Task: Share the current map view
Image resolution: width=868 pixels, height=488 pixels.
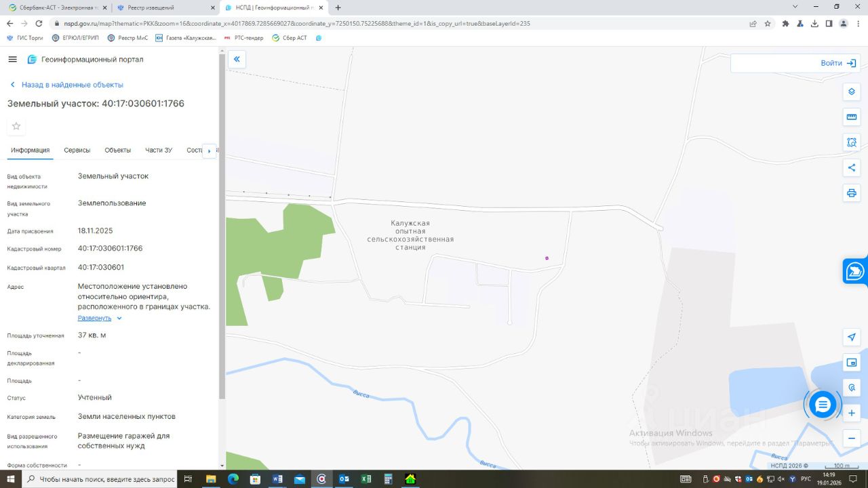Action: point(852,167)
